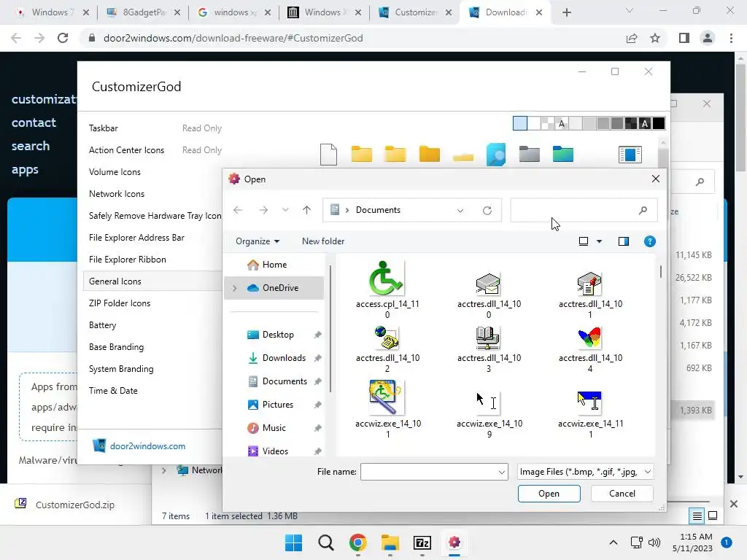747x560 pixels.
Task: Select the blue search folder icon in CustomizerGod
Action: tap(496, 155)
